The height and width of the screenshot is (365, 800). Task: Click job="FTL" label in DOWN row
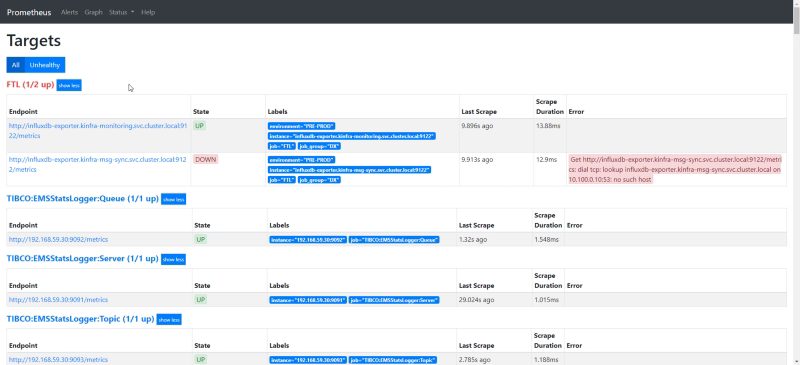(x=282, y=180)
